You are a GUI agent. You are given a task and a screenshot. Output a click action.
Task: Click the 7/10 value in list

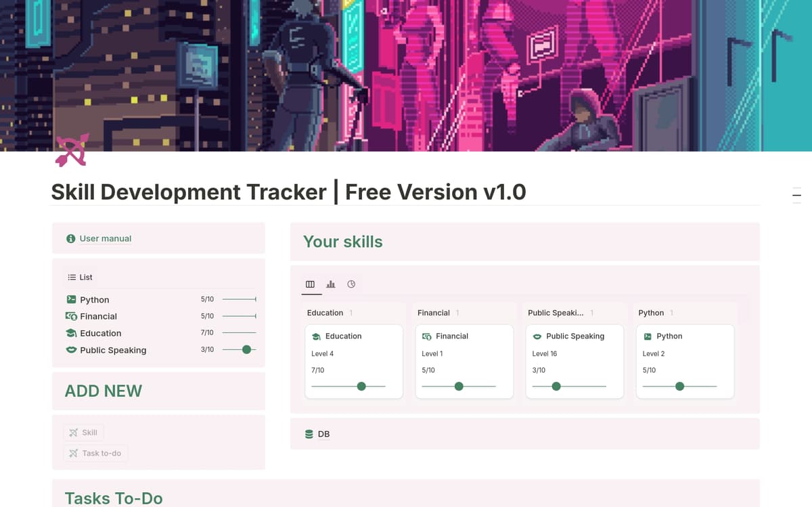click(207, 333)
